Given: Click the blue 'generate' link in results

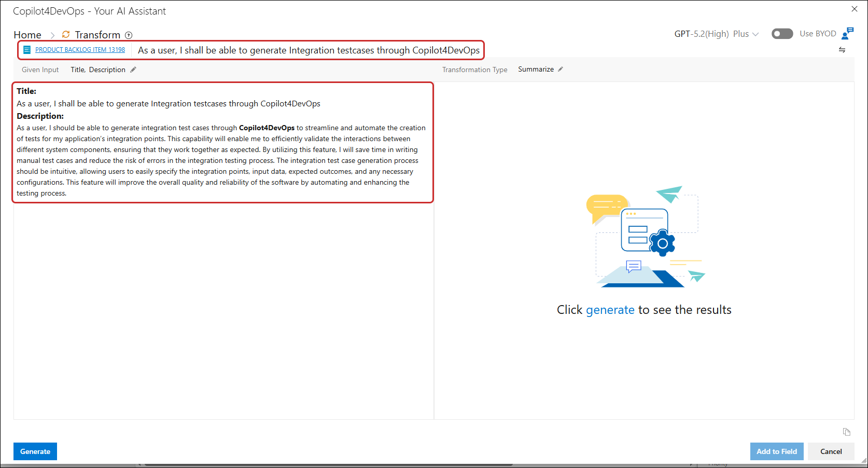Looking at the screenshot, I should click(610, 310).
